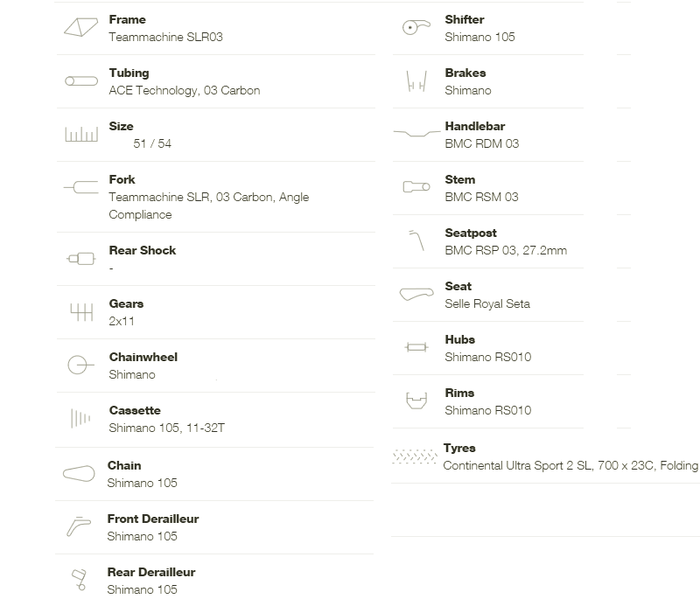Click the Hubs heading label
Screen dimensions: 700x606
[460, 339]
